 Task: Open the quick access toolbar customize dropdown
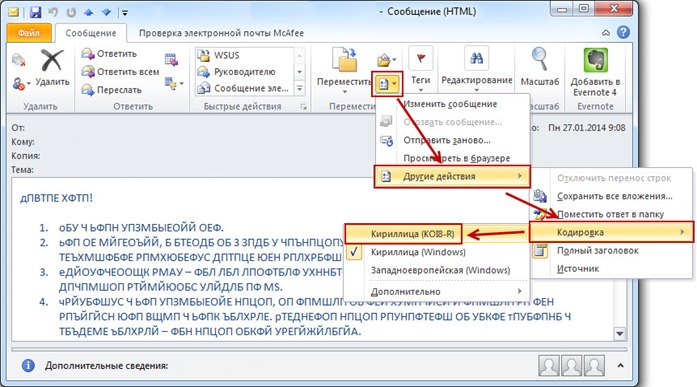tap(125, 12)
